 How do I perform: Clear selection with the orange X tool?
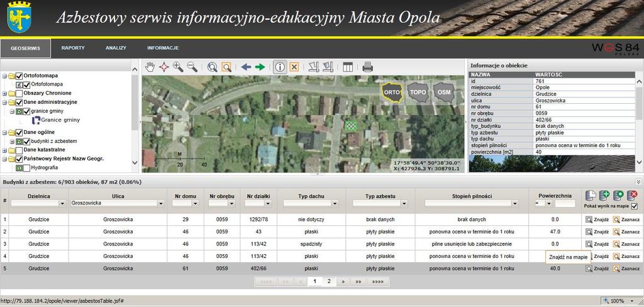click(x=294, y=67)
